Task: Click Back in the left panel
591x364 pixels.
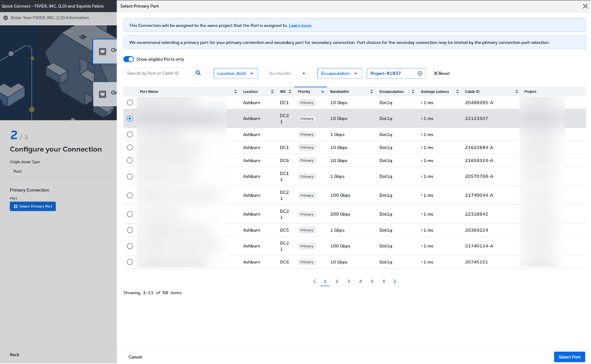Action: pos(14,355)
